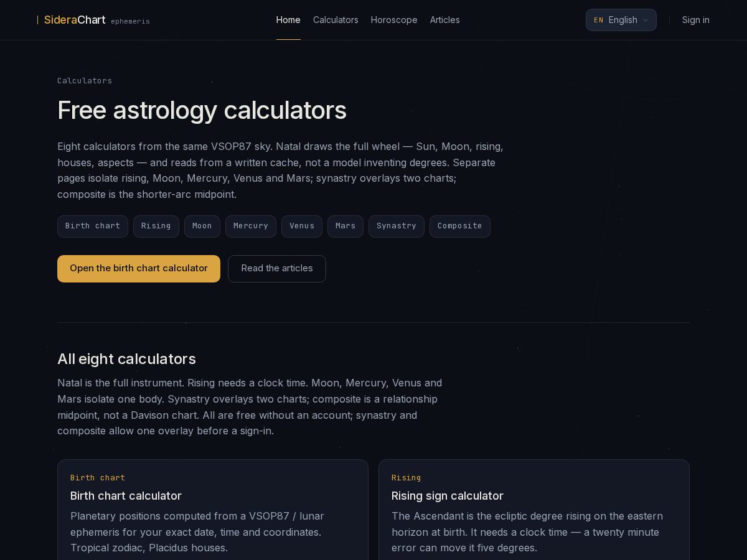Navigate to Articles

tap(445, 20)
